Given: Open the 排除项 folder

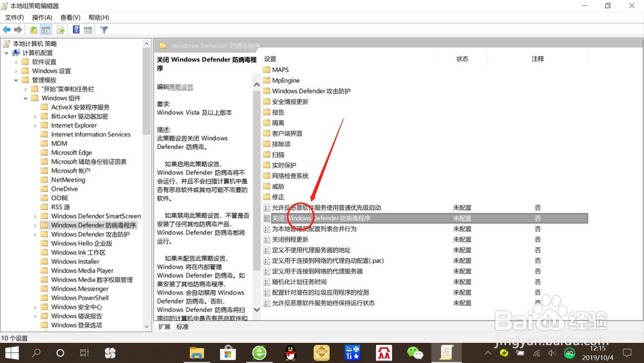Looking at the screenshot, I should 281,144.
